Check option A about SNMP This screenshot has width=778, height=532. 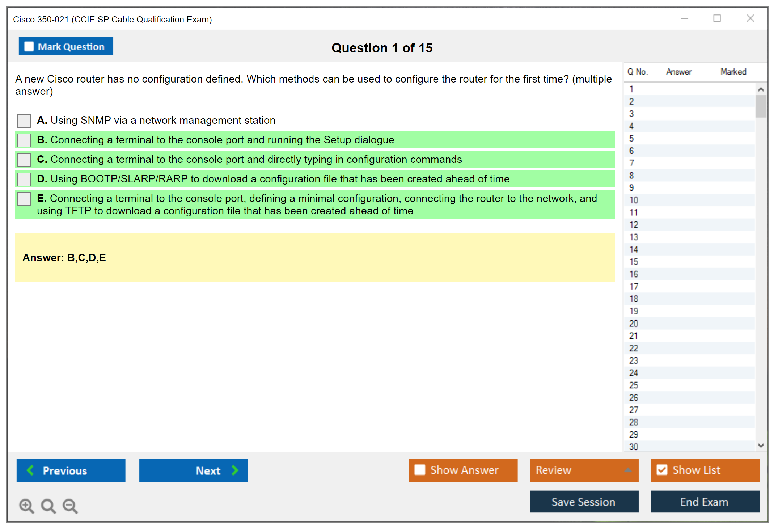click(x=24, y=121)
